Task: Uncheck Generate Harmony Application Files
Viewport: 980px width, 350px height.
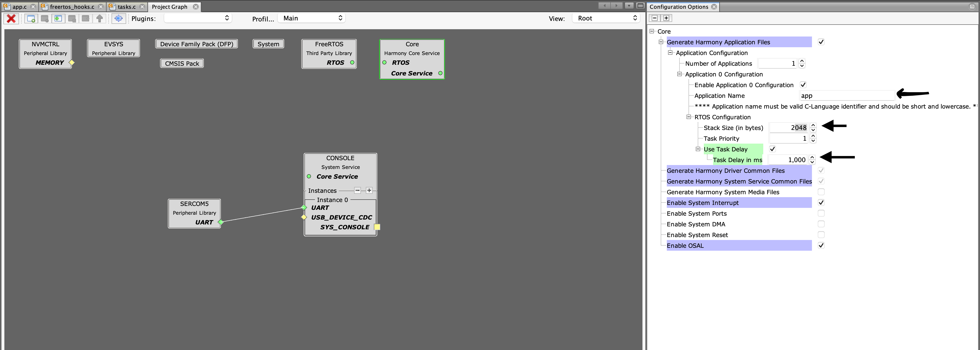Action: (x=821, y=42)
